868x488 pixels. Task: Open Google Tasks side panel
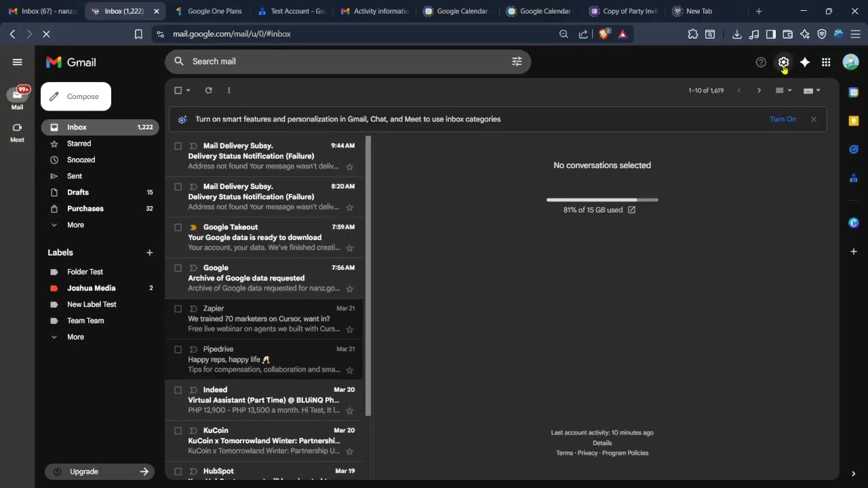(854, 149)
